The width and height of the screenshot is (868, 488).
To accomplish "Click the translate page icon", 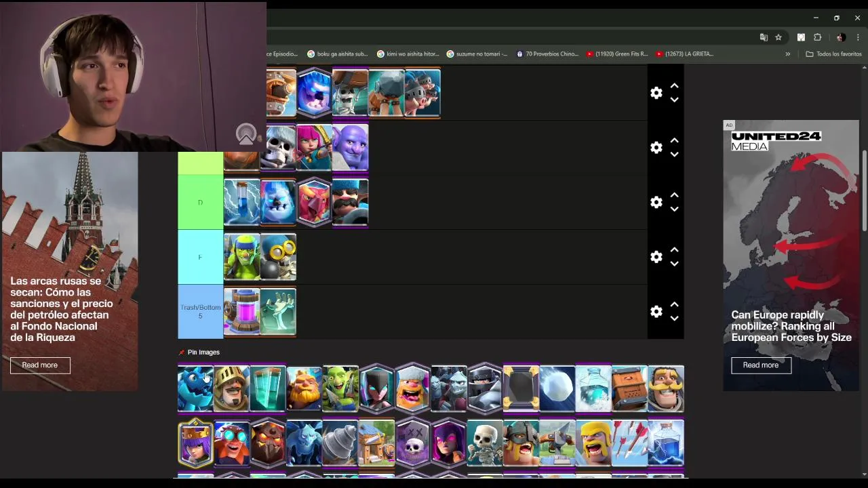I will pyautogui.click(x=764, y=37).
